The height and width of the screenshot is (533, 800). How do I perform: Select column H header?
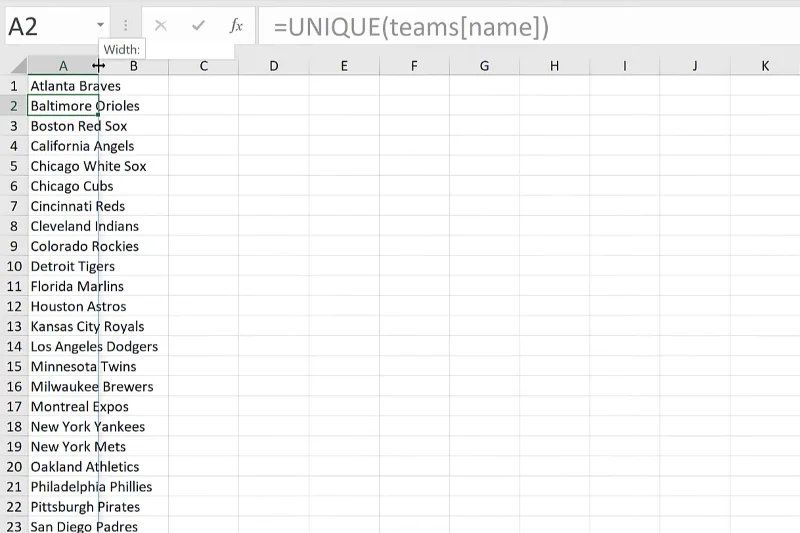click(x=555, y=66)
